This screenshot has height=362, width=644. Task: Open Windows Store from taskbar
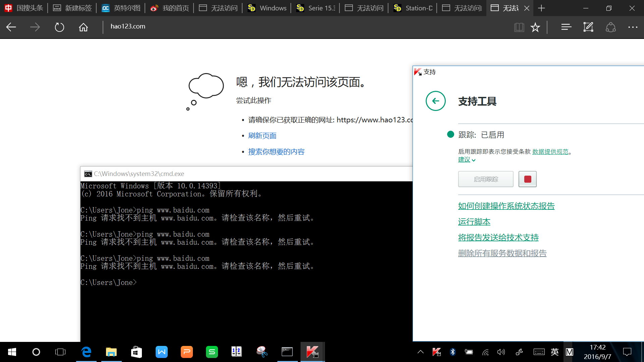pyautogui.click(x=136, y=352)
